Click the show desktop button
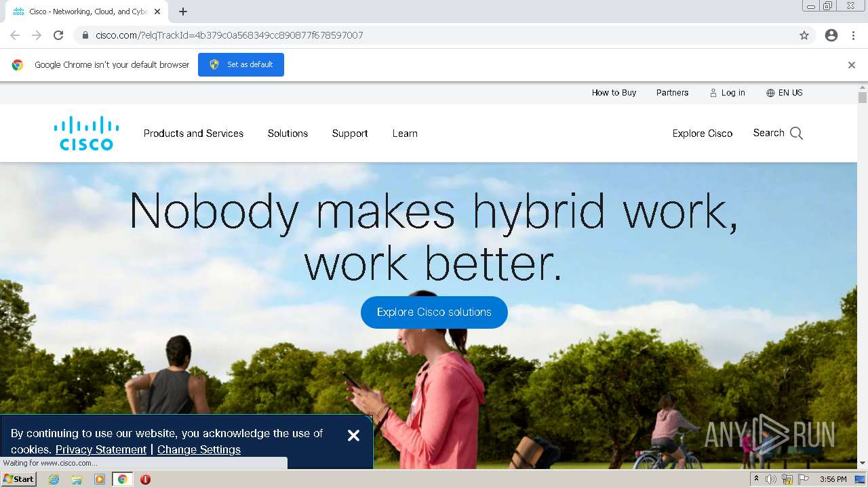The image size is (868, 488). pos(860,479)
